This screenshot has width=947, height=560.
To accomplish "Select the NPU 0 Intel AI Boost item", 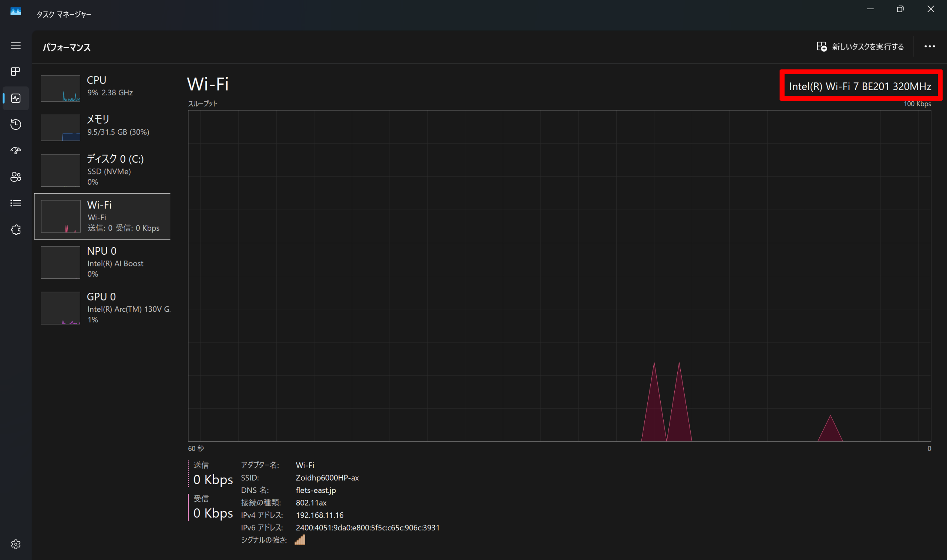I will [103, 262].
